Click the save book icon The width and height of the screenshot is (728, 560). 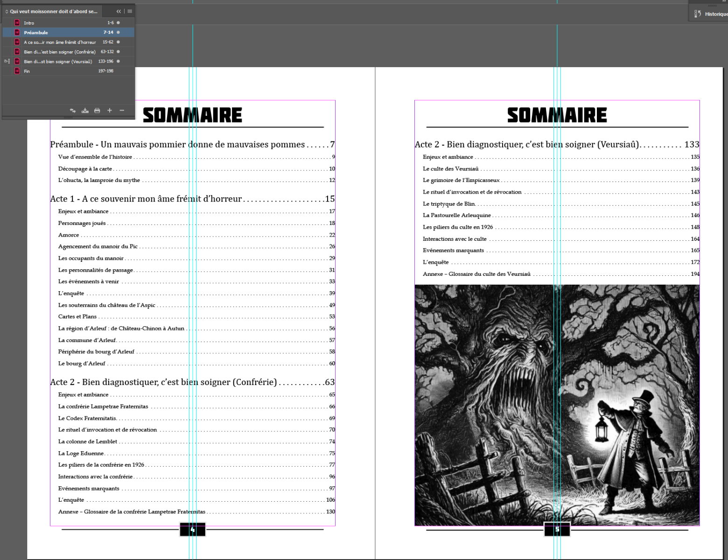pyautogui.click(x=85, y=111)
